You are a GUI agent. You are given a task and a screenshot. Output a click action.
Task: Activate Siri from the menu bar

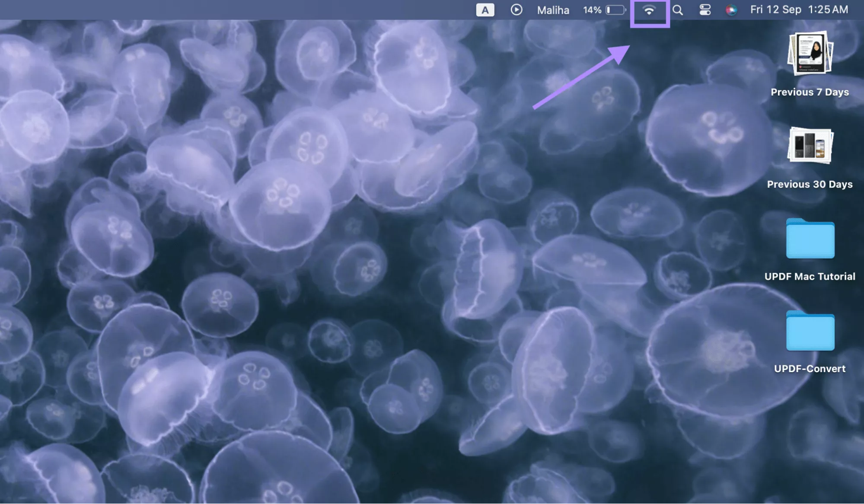[731, 10]
